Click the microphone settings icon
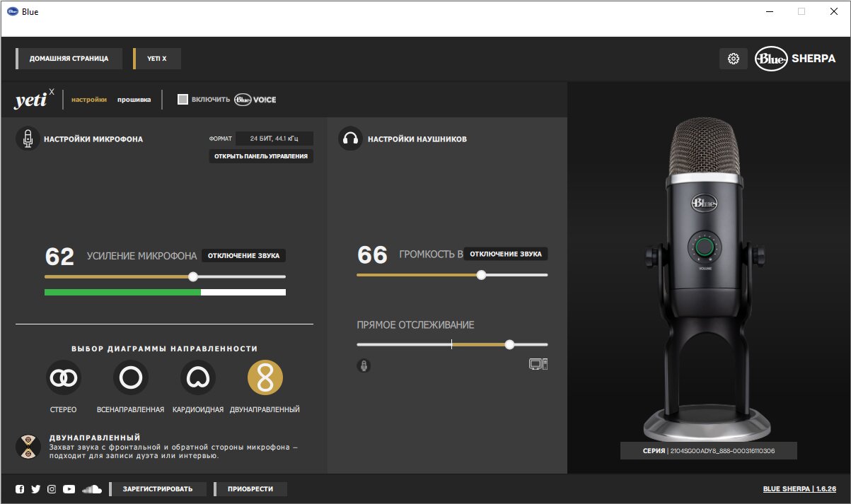This screenshot has height=504, width=851. (x=28, y=139)
